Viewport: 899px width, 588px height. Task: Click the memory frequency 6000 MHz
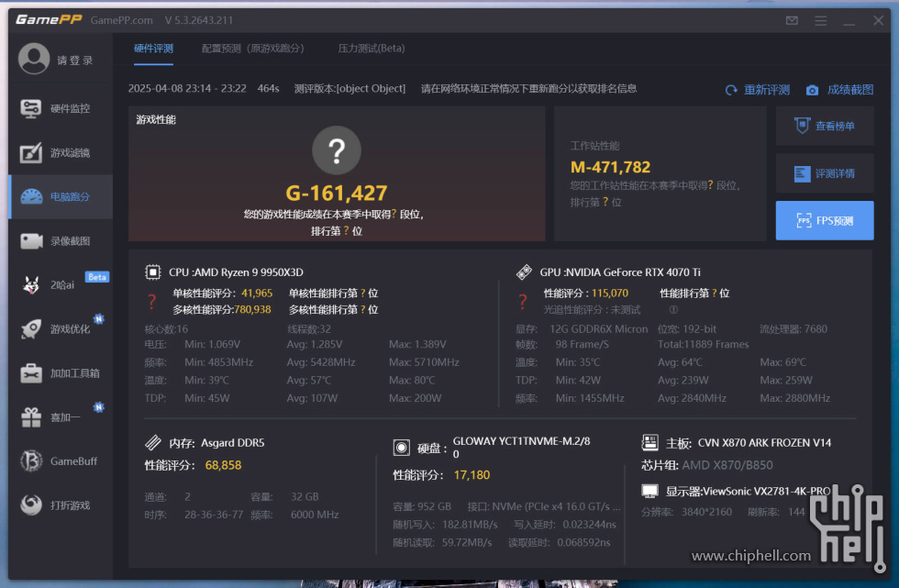[x=315, y=515]
